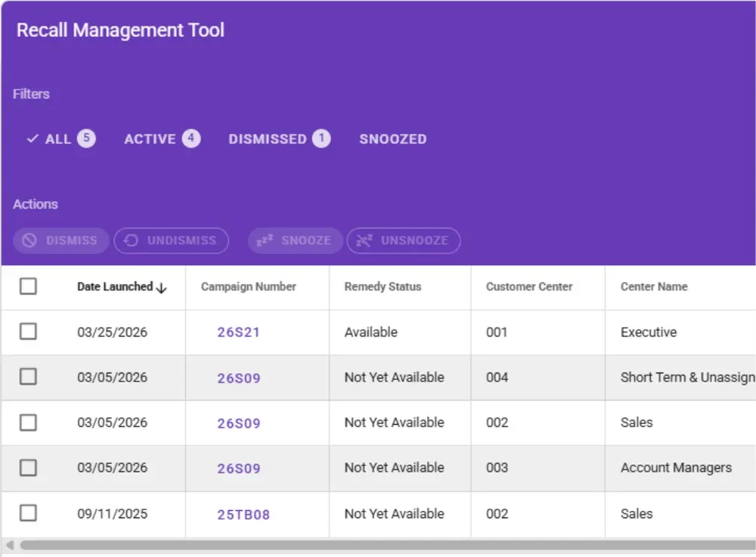Viewport: 756px width, 557px height.
Task: Filter recalls by ACTIVE
Action: click(162, 139)
